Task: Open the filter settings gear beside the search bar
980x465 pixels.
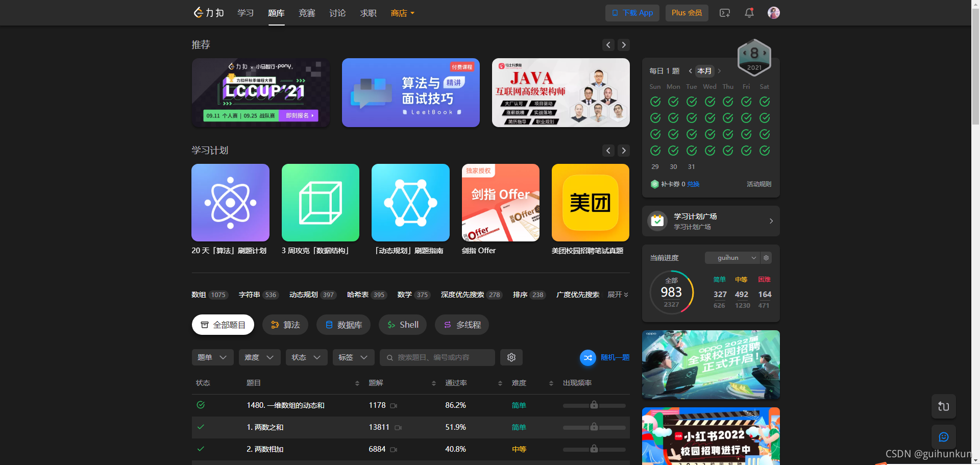Action: [511, 357]
